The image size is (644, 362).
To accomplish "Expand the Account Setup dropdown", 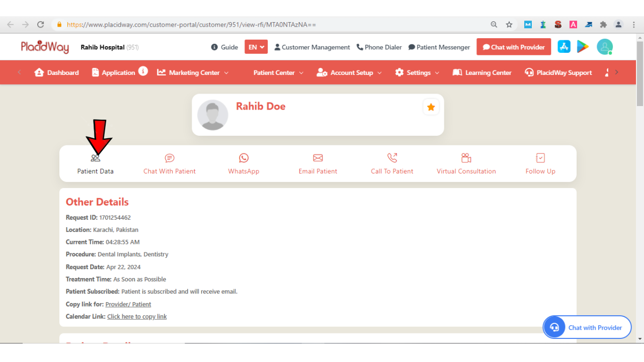I will coord(349,72).
